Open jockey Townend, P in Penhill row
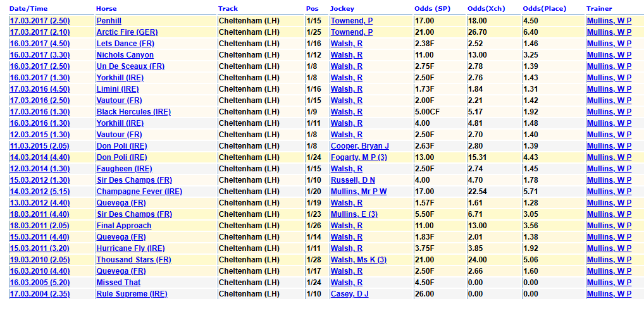Image resolution: width=644 pixels, height=311 pixels. pos(352,20)
